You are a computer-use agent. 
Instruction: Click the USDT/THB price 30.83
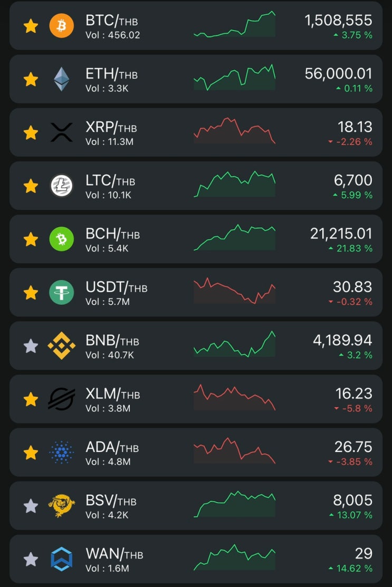point(352,287)
